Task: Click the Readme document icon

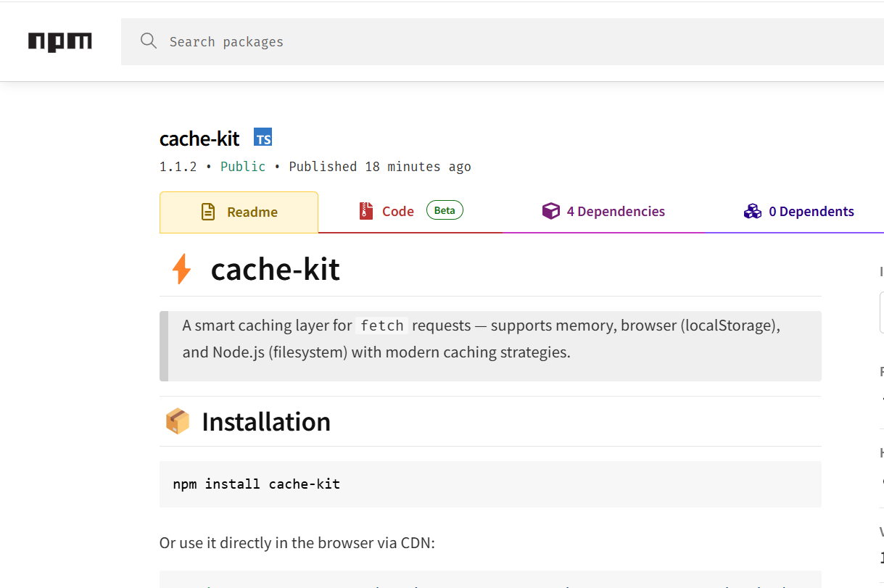Action: 208,212
